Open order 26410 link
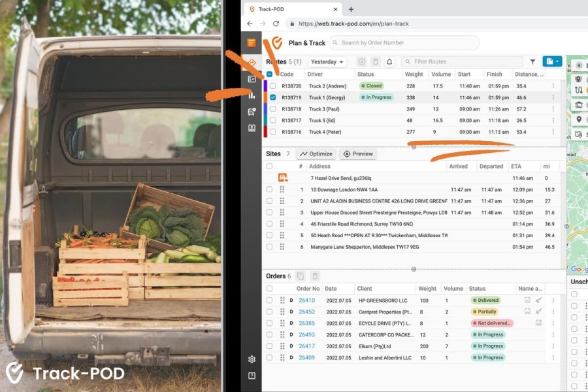The width and height of the screenshot is (588, 392). [308, 300]
